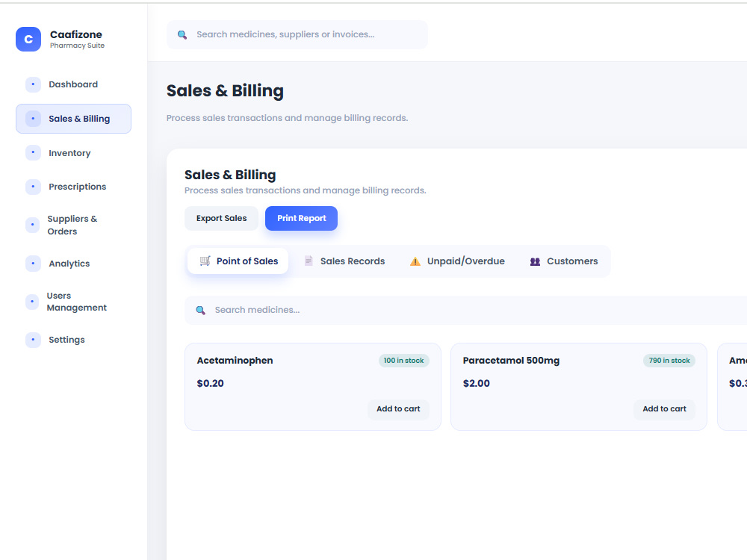This screenshot has width=747, height=560.
Task: Click the warning triangle icon on Unpaid/Overdue
Action: coord(415,261)
